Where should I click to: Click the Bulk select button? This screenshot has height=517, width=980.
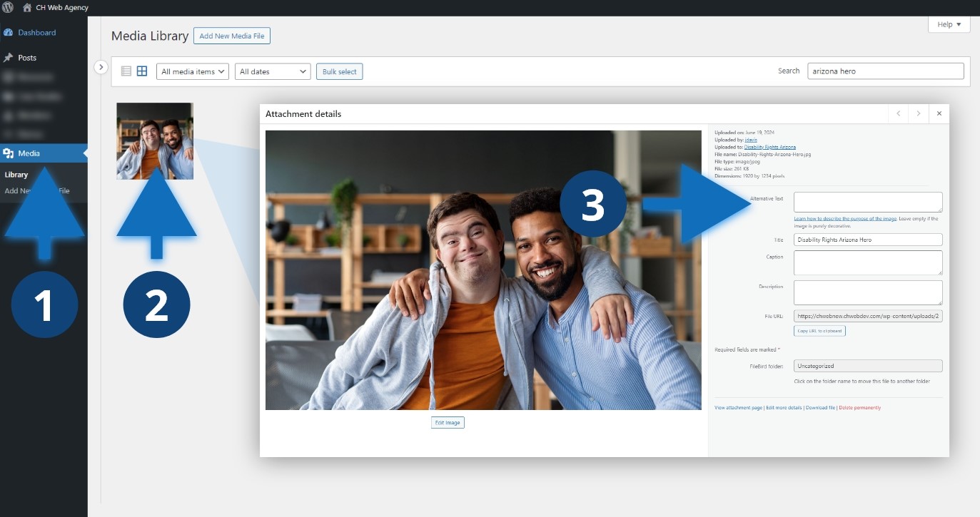click(339, 71)
